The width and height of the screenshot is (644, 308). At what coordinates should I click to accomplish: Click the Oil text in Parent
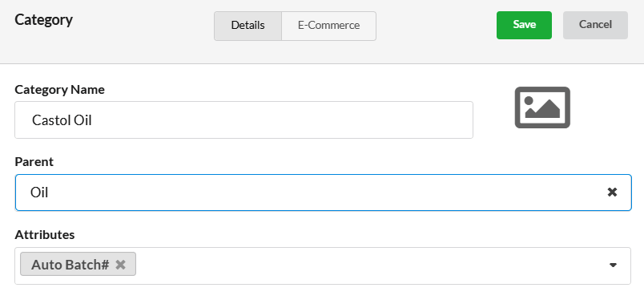(x=39, y=192)
